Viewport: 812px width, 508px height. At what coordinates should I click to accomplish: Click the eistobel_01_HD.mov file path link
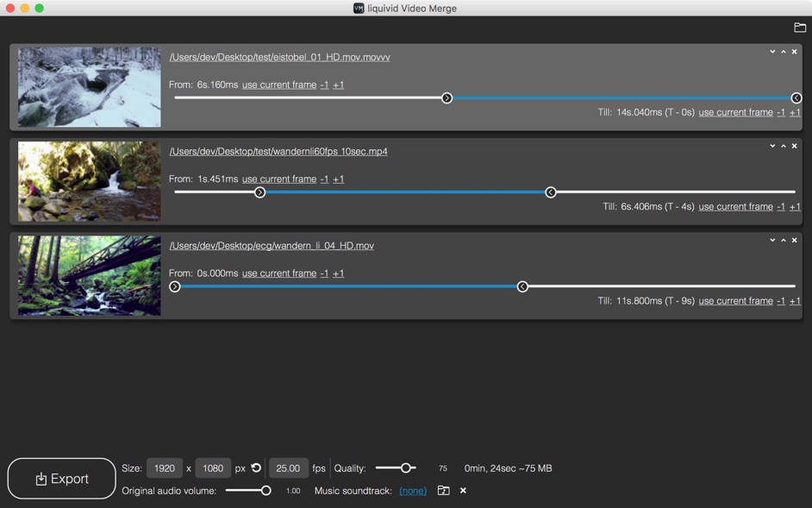(x=279, y=57)
